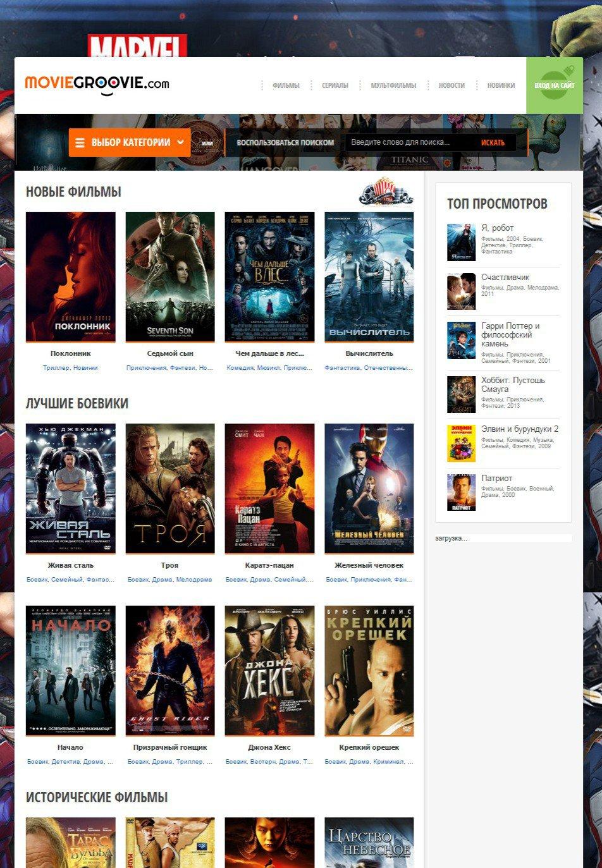The image size is (602, 868).
Task: Click the НОВЫЕ ФИЛЬМЫ section heading
Action: click(x=73, y=192)
